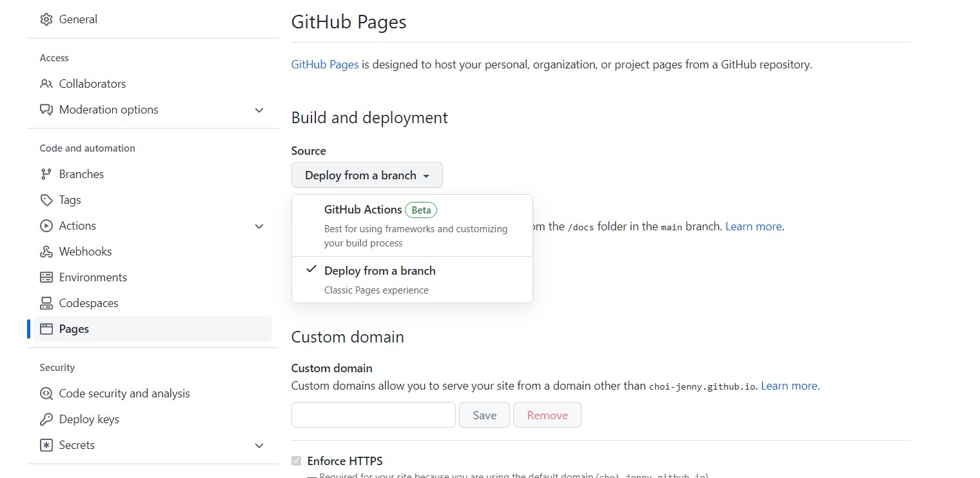Click the browser icon beside Pages

click(46, 329)
